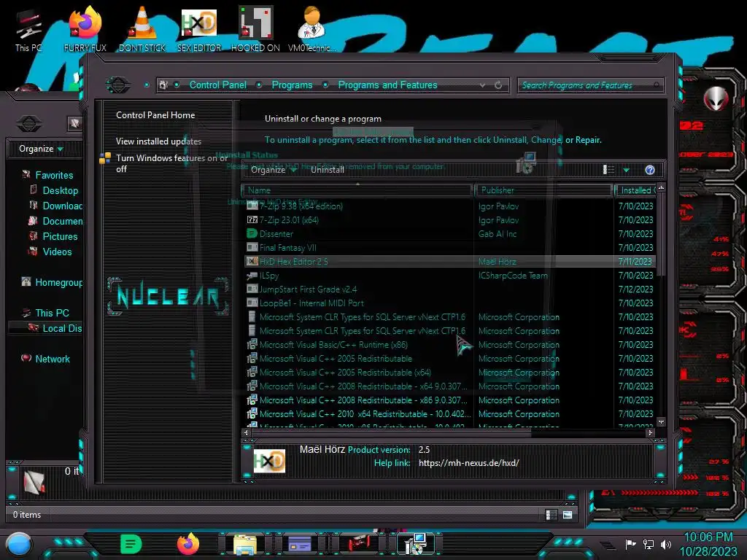Click the Dissenter program icon in list

pyautogui.click(x=252, y=234)
